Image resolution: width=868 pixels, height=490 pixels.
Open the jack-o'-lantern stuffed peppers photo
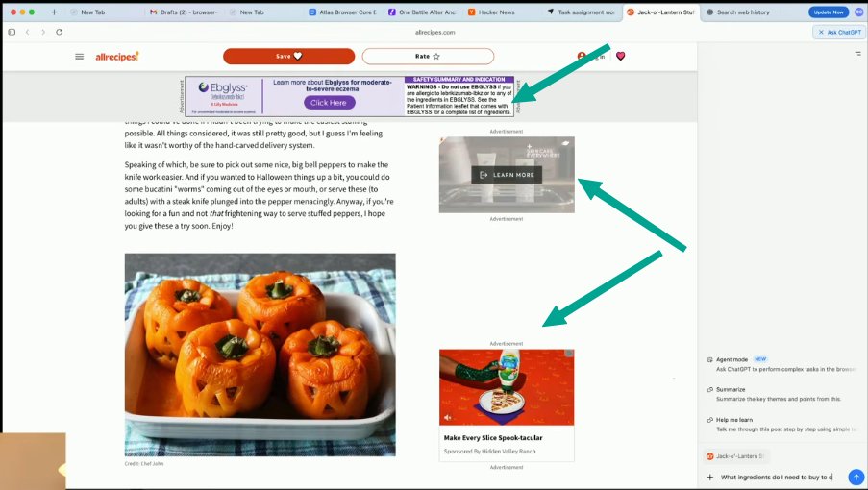click(260, 355)
